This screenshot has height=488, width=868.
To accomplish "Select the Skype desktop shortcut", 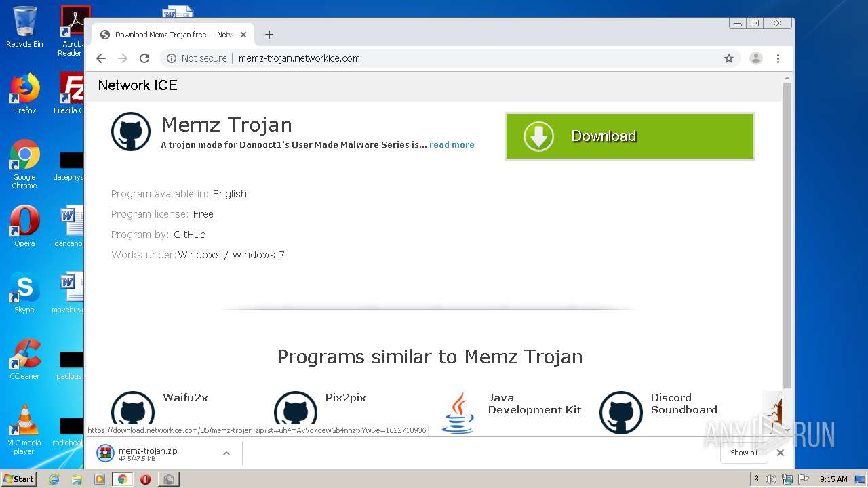I will (x=24, y=293).
